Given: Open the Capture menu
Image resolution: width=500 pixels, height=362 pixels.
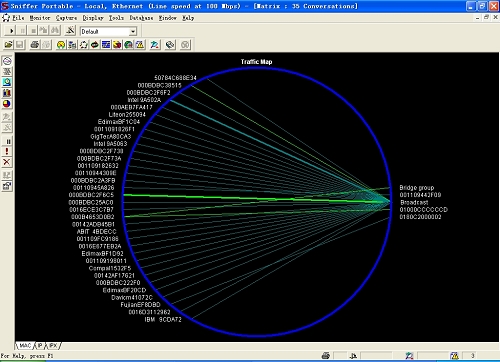Looking at the screenshot, I should click(x=66, y=18).
